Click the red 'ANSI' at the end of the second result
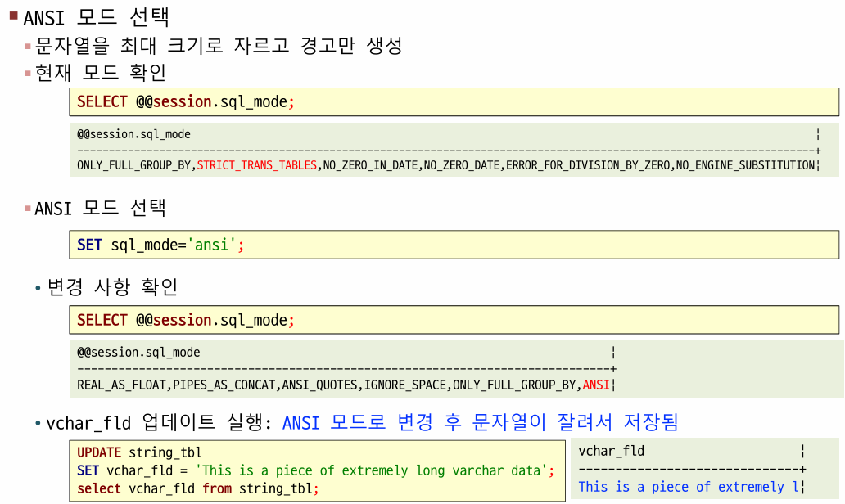 tap(596, 385)
